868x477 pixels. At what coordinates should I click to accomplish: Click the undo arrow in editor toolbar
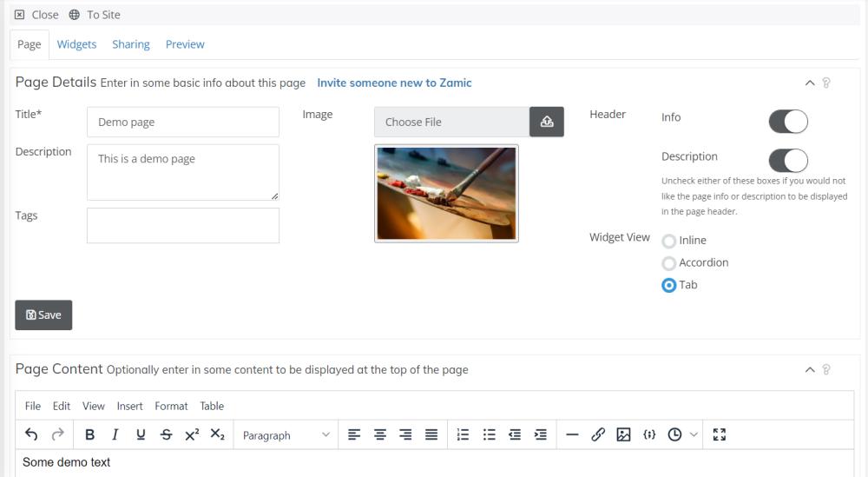(x=31, y=435)
